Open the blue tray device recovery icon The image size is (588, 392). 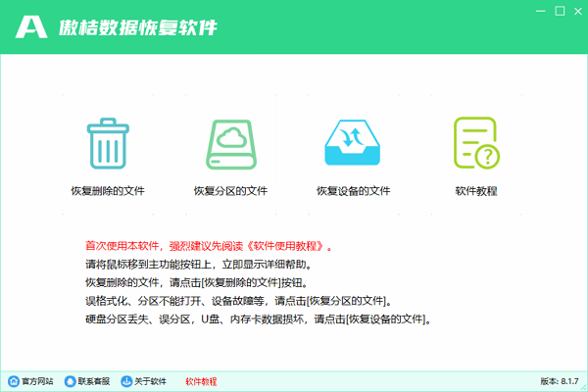click(x=353, y=144)
